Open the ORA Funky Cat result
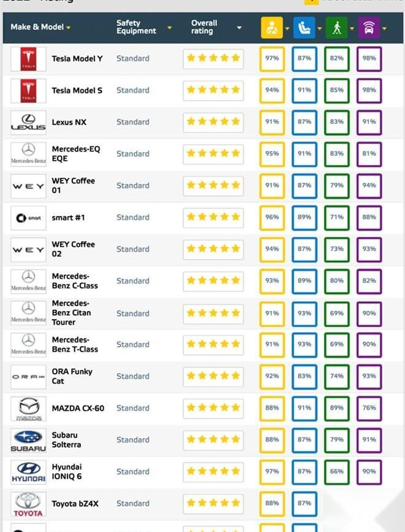 72,376
